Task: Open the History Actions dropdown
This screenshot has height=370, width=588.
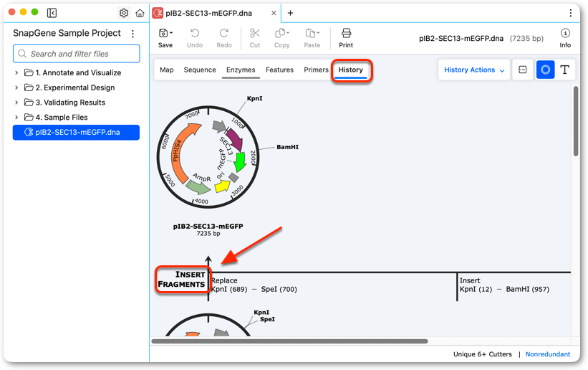Action: click(474, 70)
